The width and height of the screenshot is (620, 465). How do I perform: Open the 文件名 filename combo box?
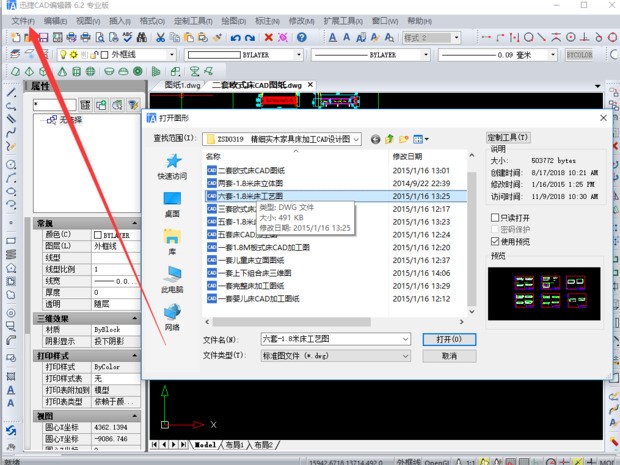(336, 339)
